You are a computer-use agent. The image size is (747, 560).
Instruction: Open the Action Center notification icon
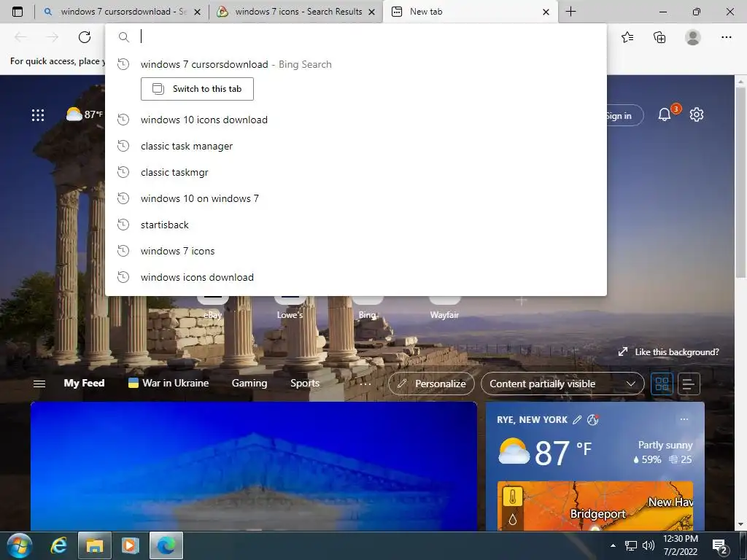[719, 546]
